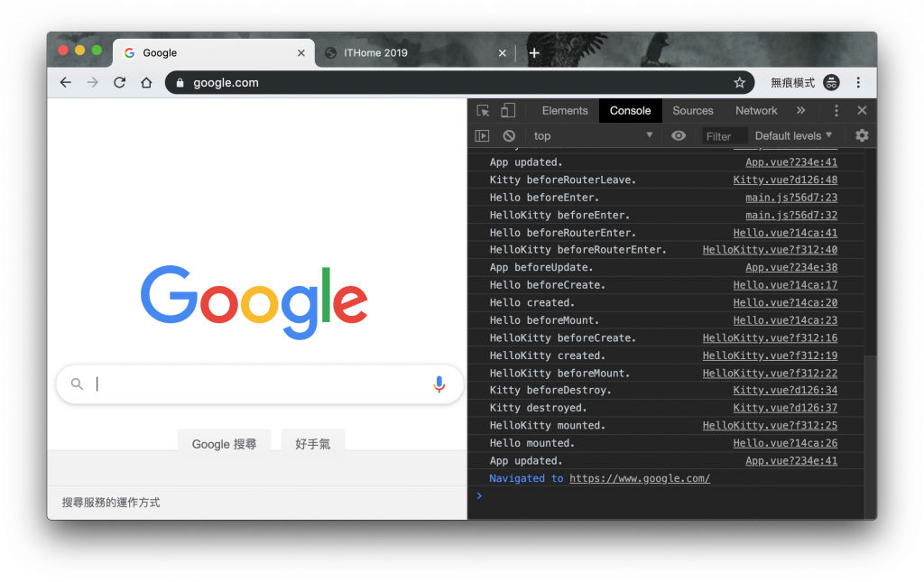The width and height of the screenshot is (924, 582).
Task: Open source link HelloKitty.vue?f312:22
Action: [x=770, y=374]
